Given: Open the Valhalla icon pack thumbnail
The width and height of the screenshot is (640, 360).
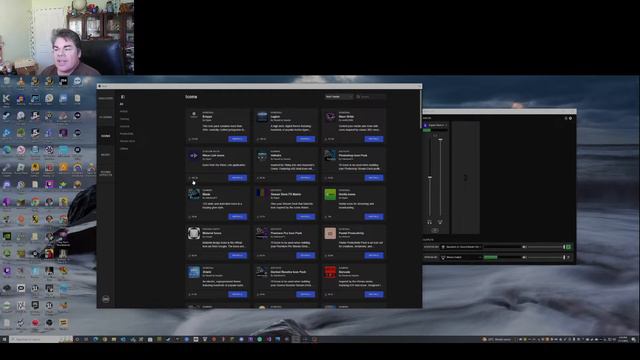Looking at the screenshot, I should pyautogui.click(x=262, y=156).
